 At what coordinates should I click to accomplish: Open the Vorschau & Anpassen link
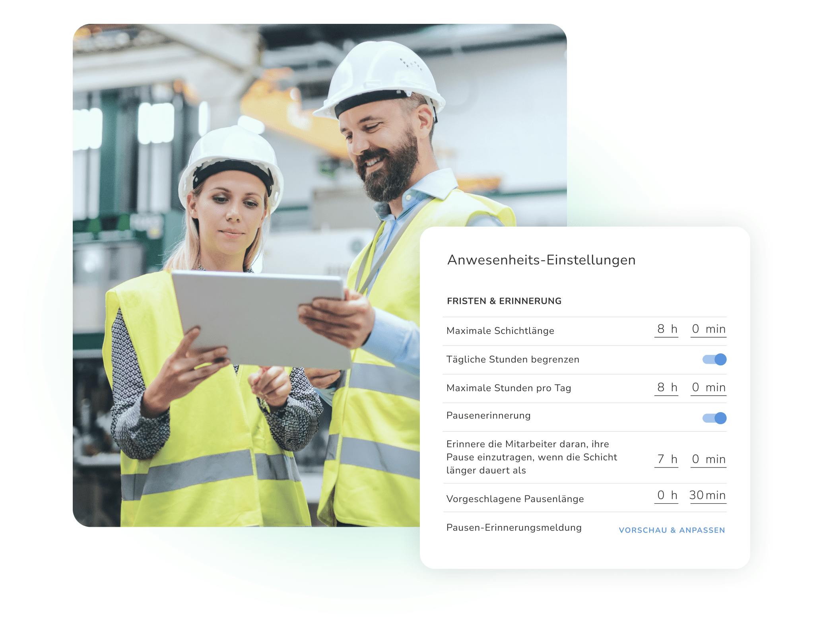point(672,530)
